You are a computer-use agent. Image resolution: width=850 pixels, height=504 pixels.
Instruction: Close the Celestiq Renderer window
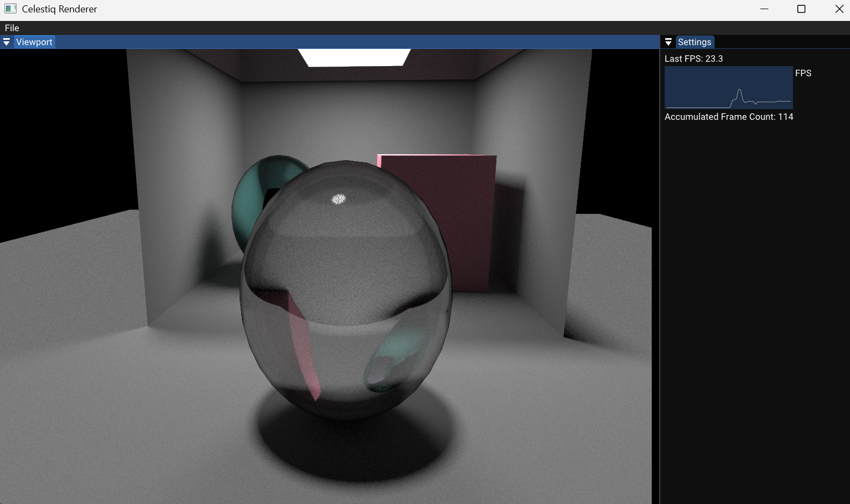point(839,9)
